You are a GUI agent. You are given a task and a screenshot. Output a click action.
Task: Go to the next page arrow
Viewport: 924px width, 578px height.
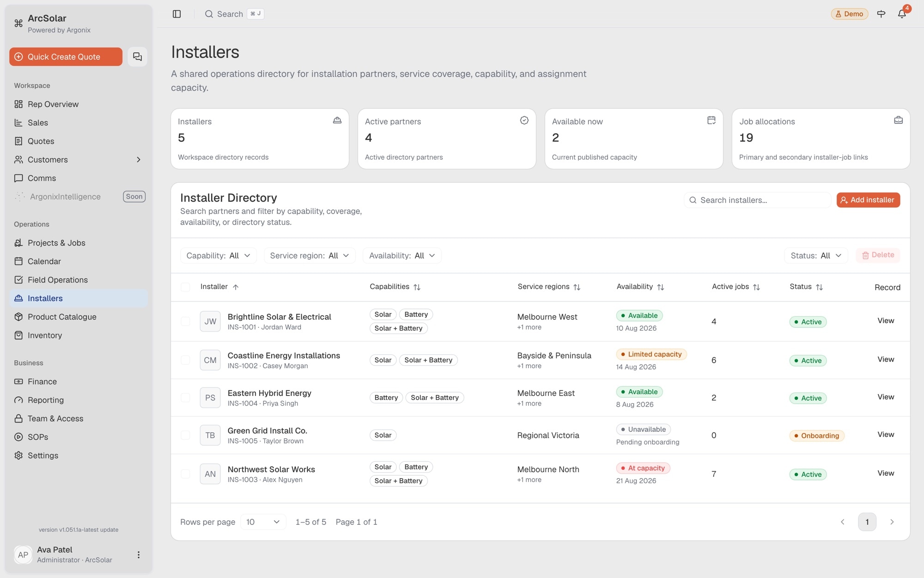(x=892, y=522)
